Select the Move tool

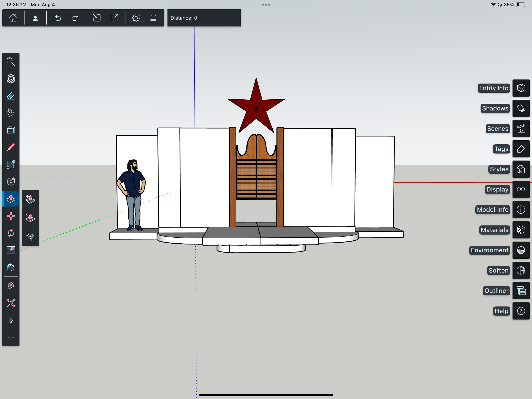[11, 216]
